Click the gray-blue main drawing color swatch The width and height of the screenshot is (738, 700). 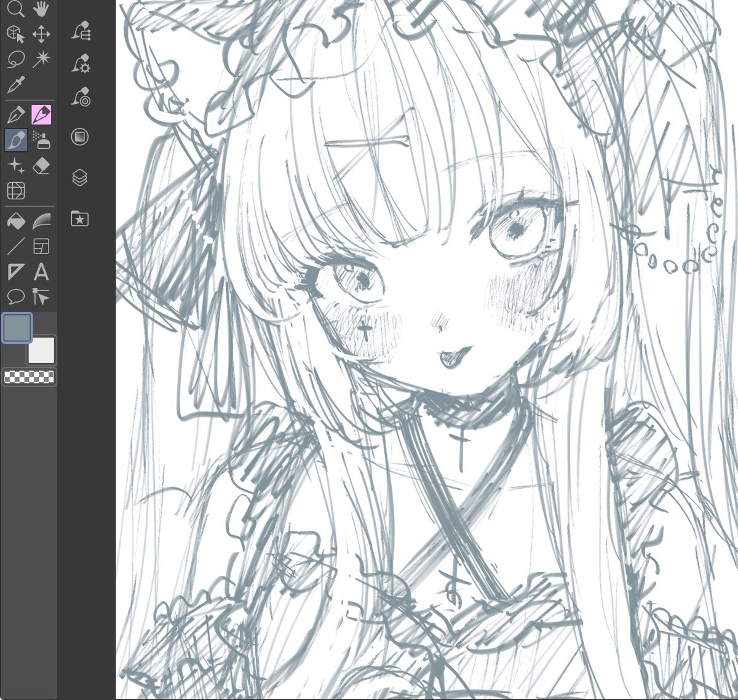coord(18,328)
